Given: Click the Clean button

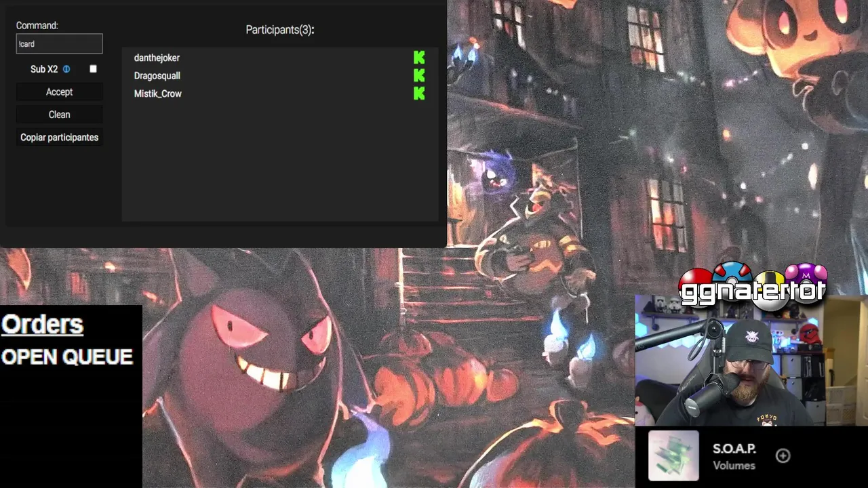Looking at the screenshot, I should 59,115.
